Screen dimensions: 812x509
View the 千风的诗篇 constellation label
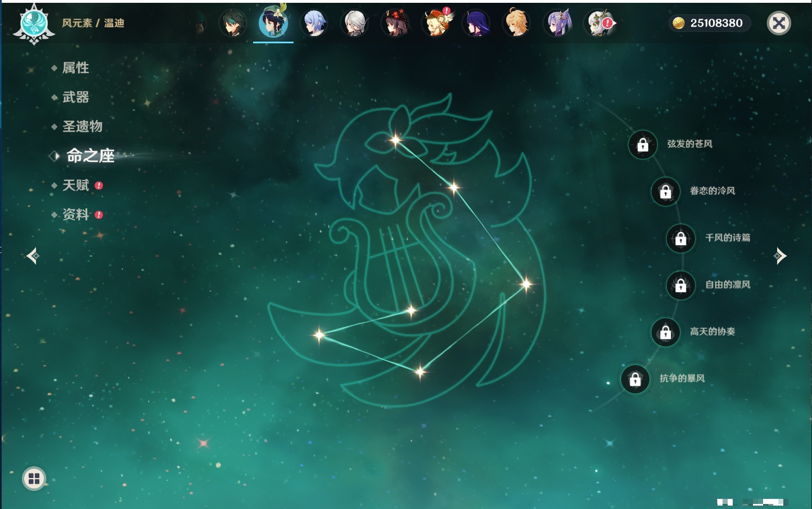click(728, 237)
